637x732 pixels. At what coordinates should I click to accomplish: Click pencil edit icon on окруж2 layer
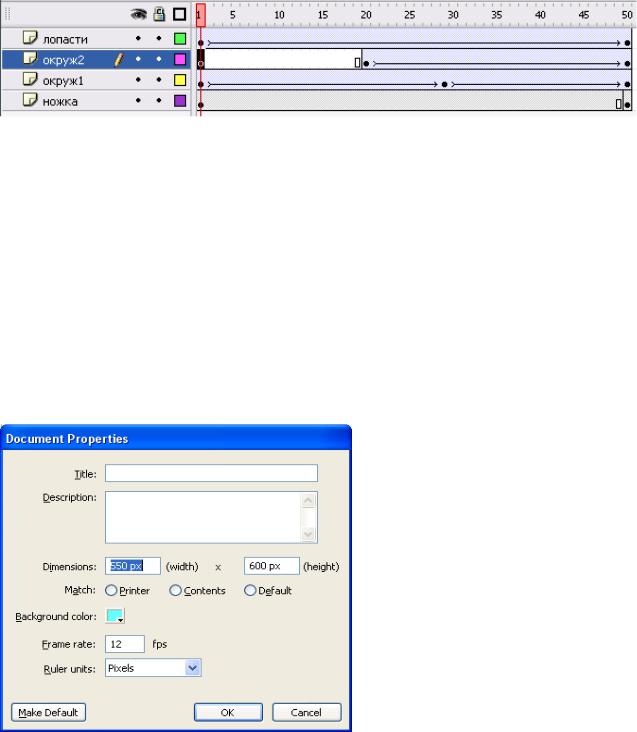pyautogui.click(x=119, y=59)
